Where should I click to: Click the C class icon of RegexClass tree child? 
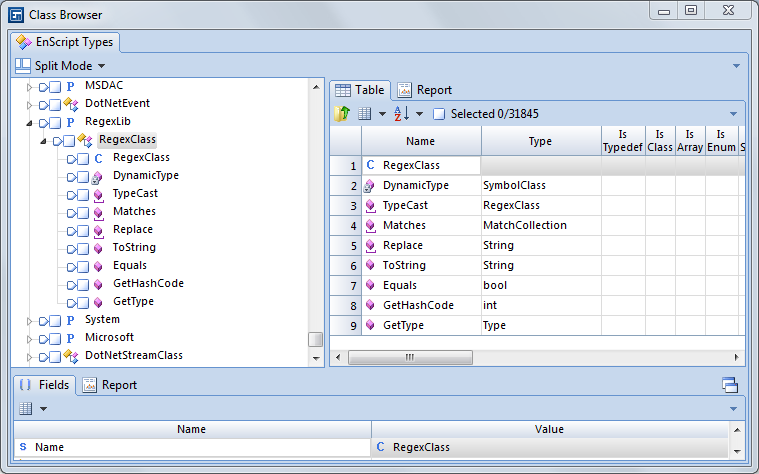pyautogui.click(x=98, y=158)
